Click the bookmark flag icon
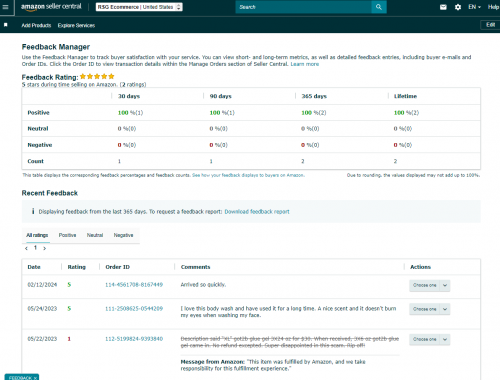 pos(6,25)
